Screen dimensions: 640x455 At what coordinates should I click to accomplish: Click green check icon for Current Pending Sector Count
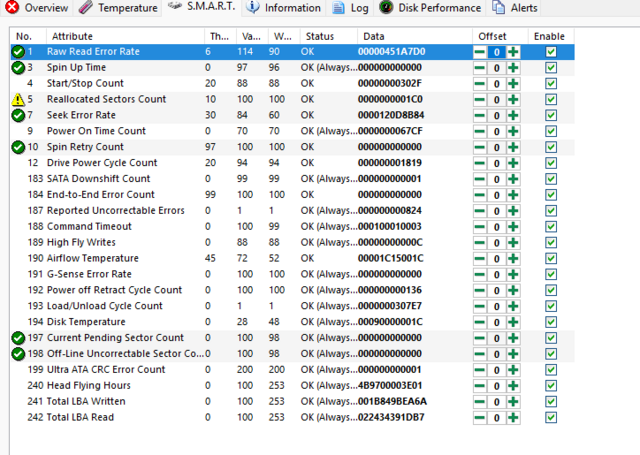[x=18, y=338]
